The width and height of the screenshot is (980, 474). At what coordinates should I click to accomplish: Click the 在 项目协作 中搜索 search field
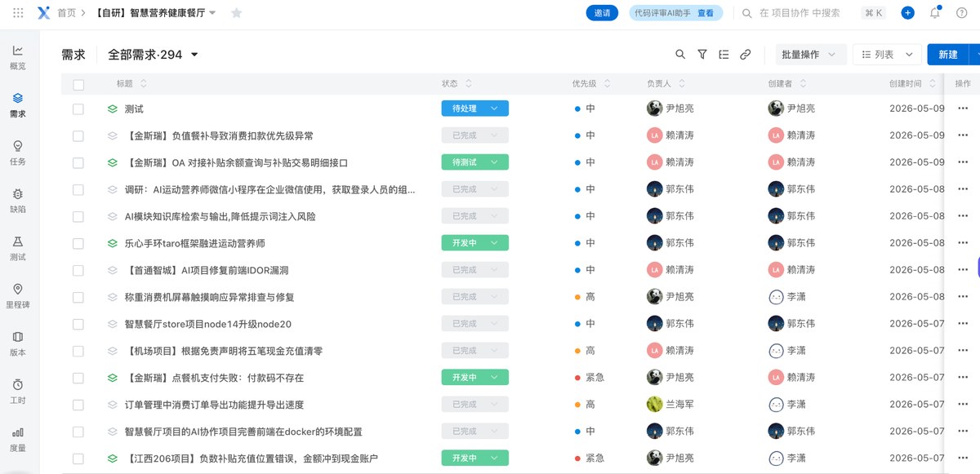[x=799, y=13]
